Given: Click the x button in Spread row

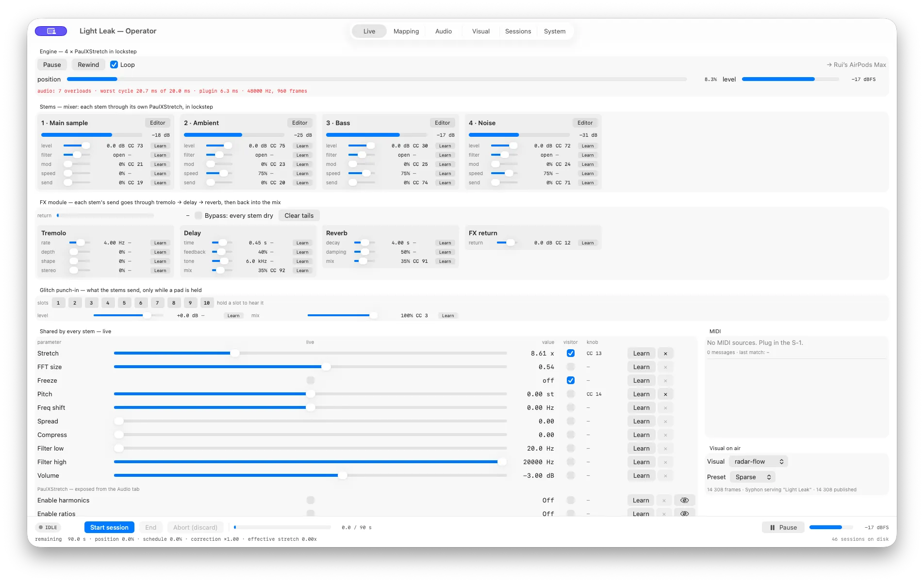Looking at the screenshot, I should (665, 421).
